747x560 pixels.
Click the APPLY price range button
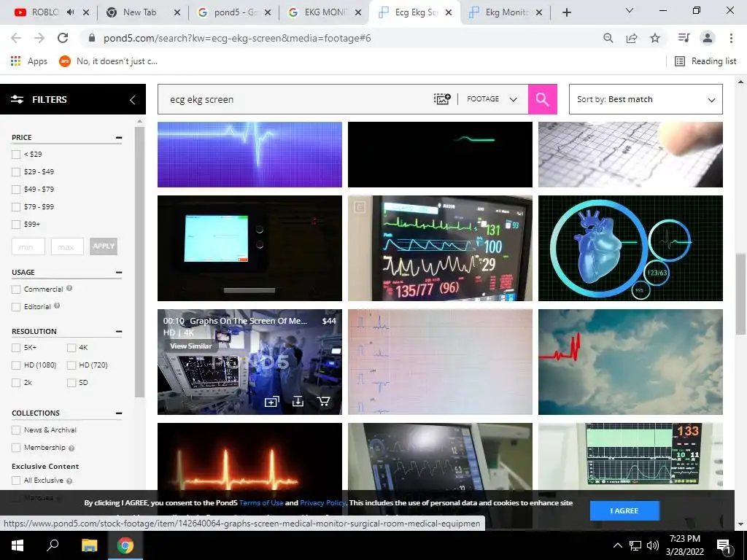coord(104,246)
